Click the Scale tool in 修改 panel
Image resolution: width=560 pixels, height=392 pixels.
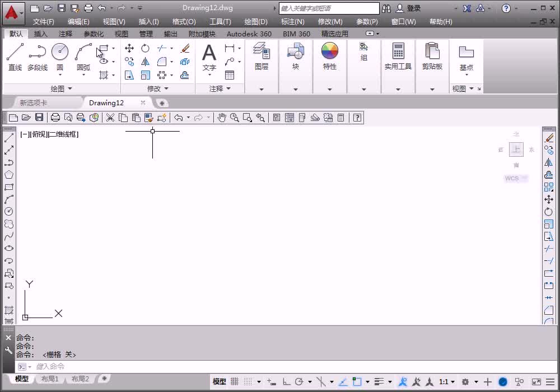tap(145, 75)
